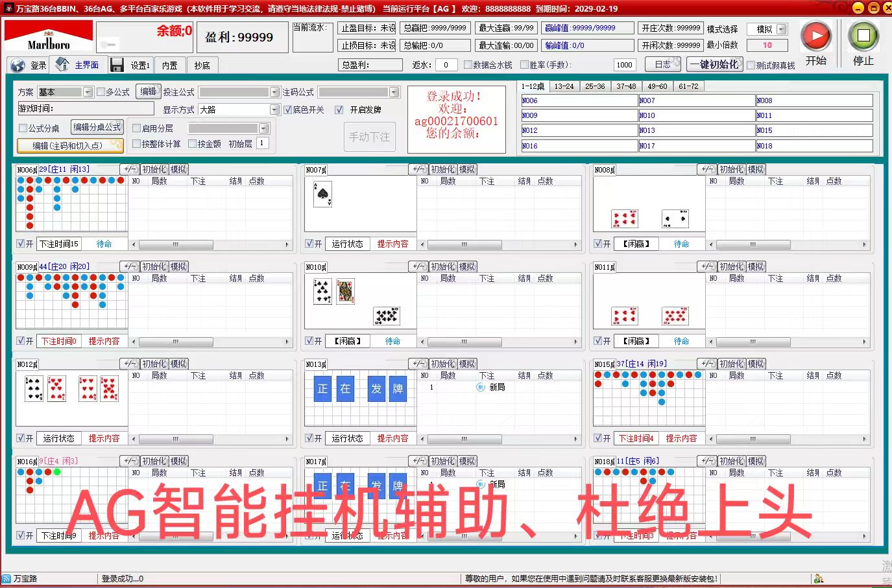Screen dimensions: 892x588
Task: Click the +/- button on table N008
Action: [x=707, y=169]
